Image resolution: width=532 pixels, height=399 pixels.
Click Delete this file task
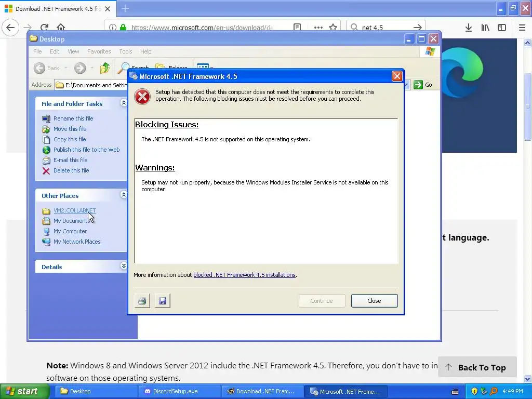(x=71, y=170)
